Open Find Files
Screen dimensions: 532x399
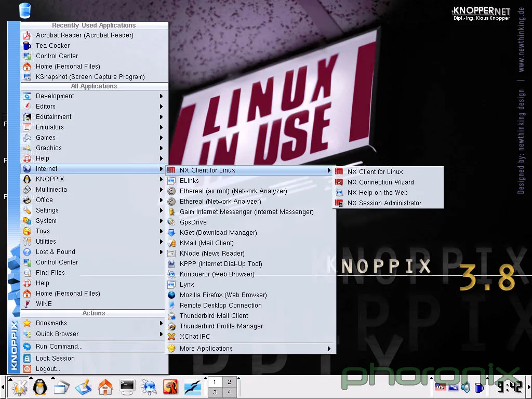94,273
